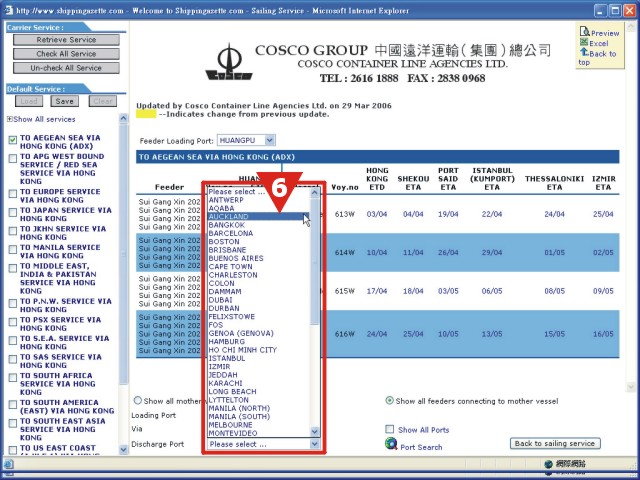640x480 pixels.
Task: Click the Retrieve Service button
Action: coord(66,40)
